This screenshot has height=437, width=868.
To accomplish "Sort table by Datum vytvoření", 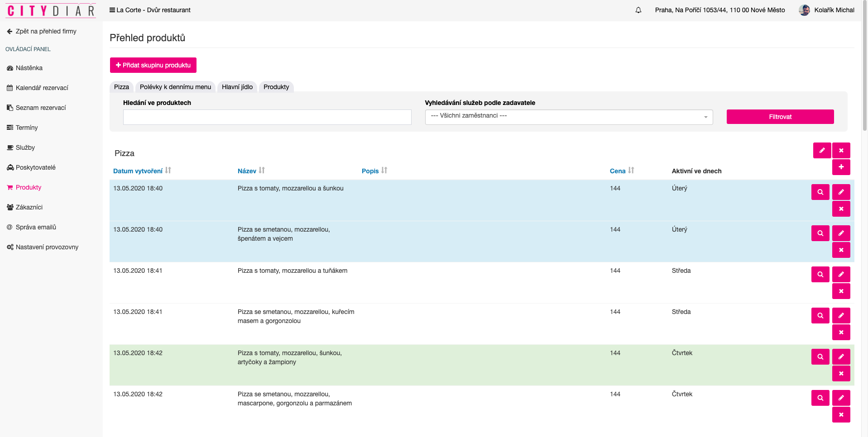I will click(x=138, y=171).
